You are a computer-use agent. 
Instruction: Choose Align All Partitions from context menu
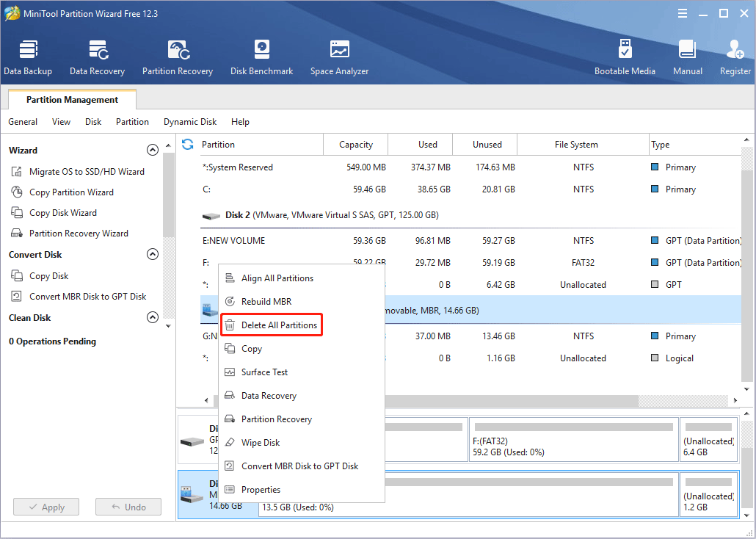[302, 278]
